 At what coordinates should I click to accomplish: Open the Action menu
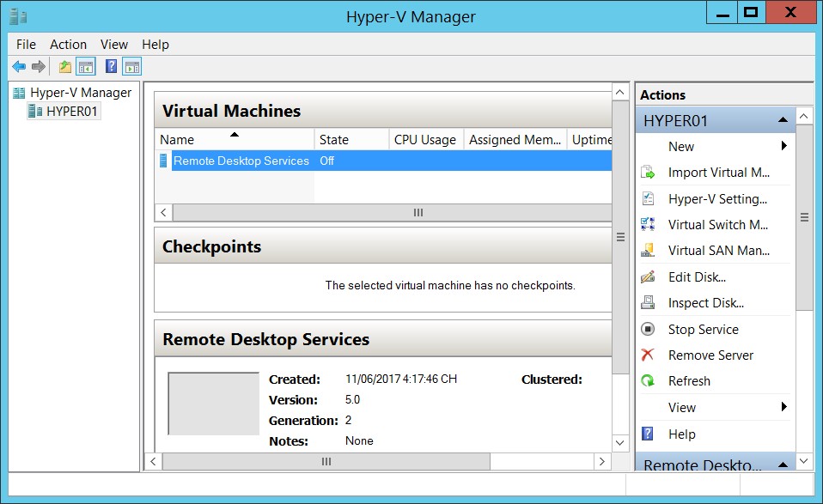pos(68,45)
